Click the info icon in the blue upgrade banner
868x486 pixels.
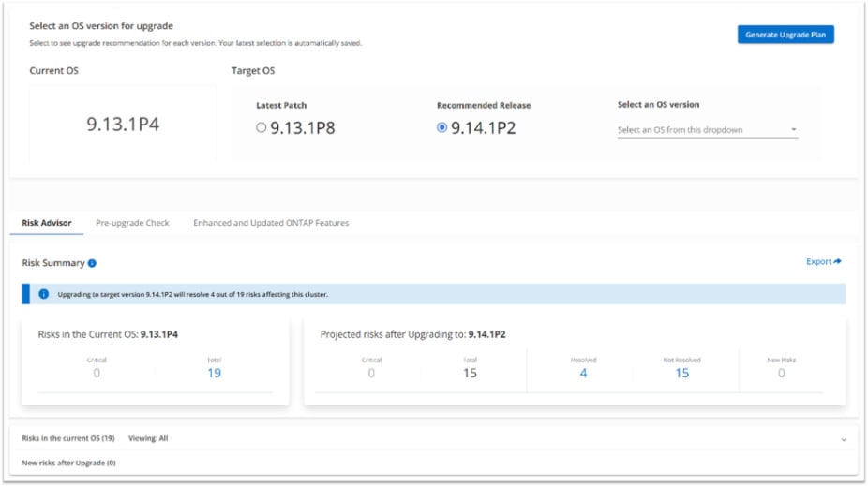pyautogui.click(x=43, y=294)
